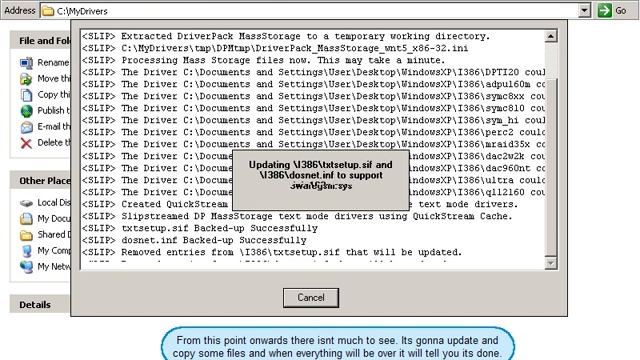640x360 pixels.
Task: Open the Copy this folder link
Action: coord(54,94)
